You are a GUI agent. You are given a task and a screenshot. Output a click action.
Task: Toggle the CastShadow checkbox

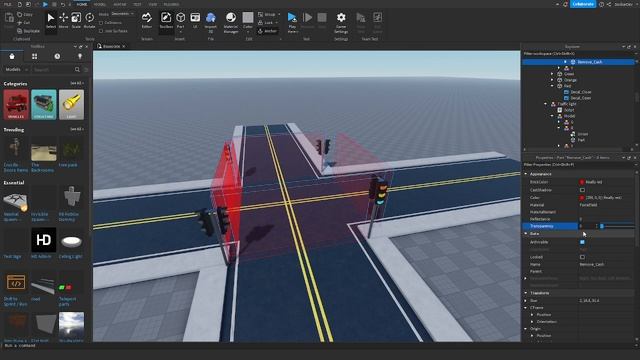pos(582,190)
